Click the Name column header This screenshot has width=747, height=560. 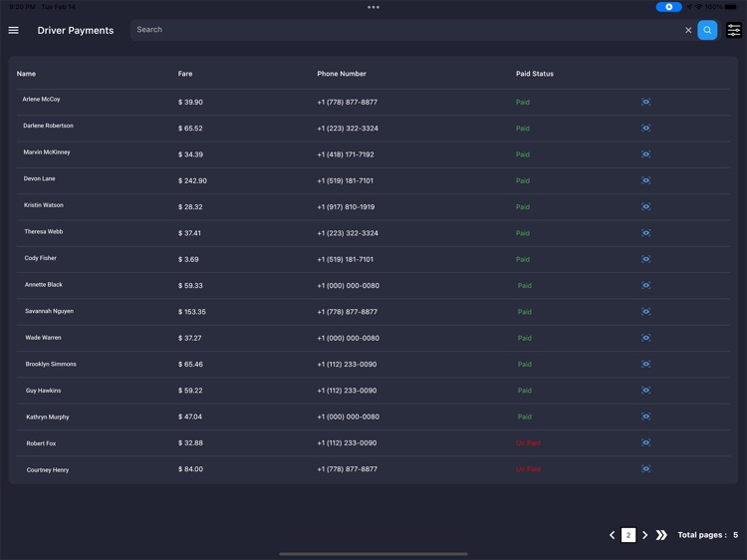pyautogui.click(x=26, y=74)
